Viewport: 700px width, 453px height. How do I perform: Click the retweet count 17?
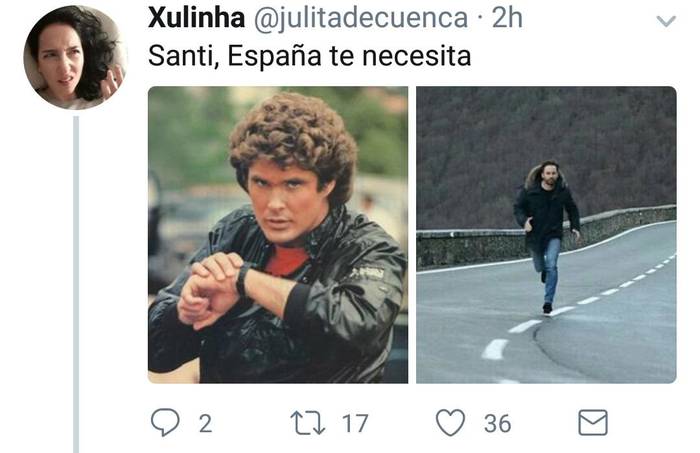355,424
